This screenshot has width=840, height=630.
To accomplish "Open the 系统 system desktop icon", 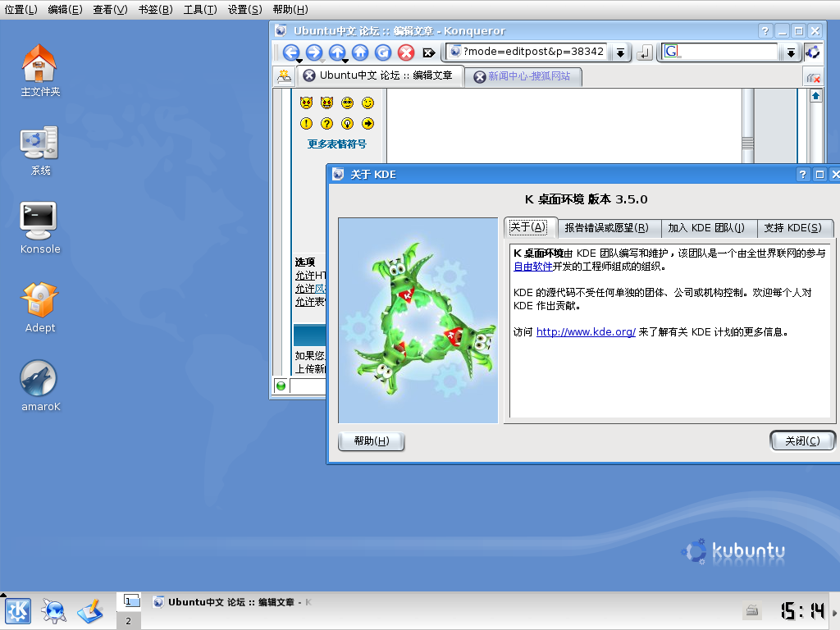I will pyautogui.click(x=39, y=151).
